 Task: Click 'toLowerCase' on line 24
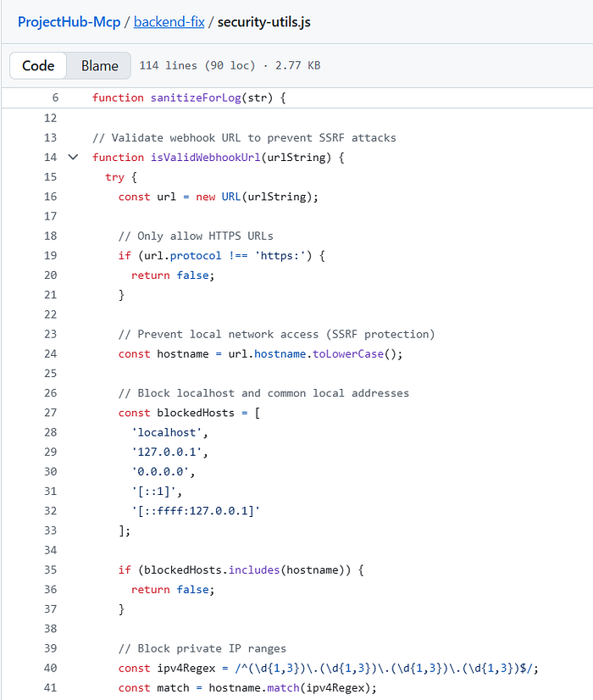(x=348, y=353)
